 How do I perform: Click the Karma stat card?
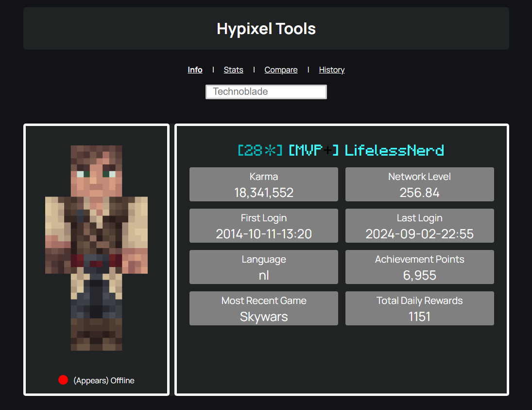[x=264, y=184]
